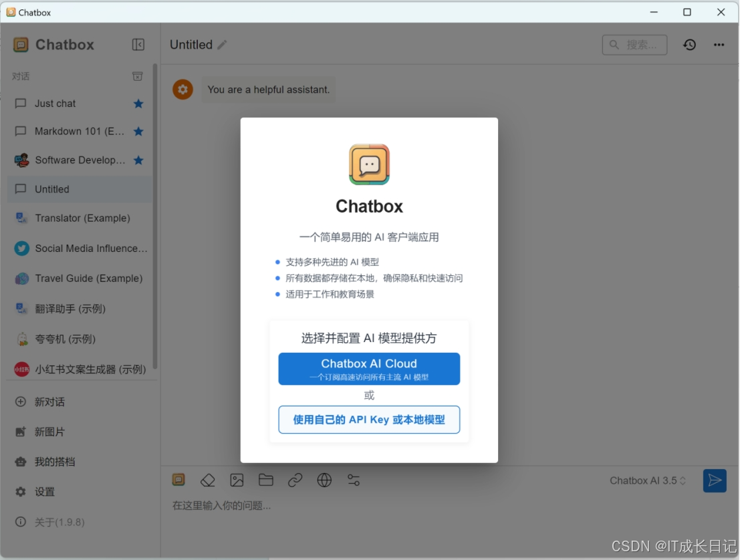The width and height of the screenshot is (740, 560).
Task: Collapse the sidebar with the panel icon
Action: [138, 44]
